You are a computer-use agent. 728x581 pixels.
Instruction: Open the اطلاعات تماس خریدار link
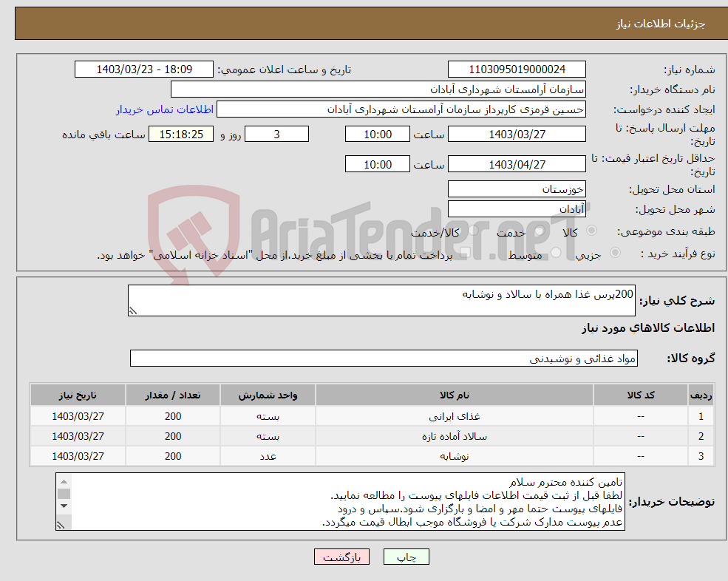tap(165, 109)
